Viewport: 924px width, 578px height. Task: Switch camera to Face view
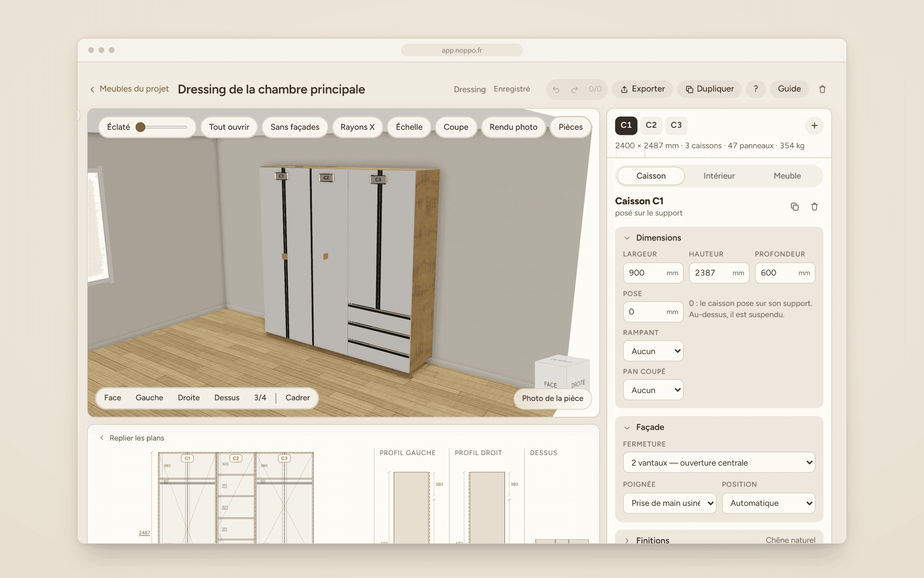tap(113, 398)
